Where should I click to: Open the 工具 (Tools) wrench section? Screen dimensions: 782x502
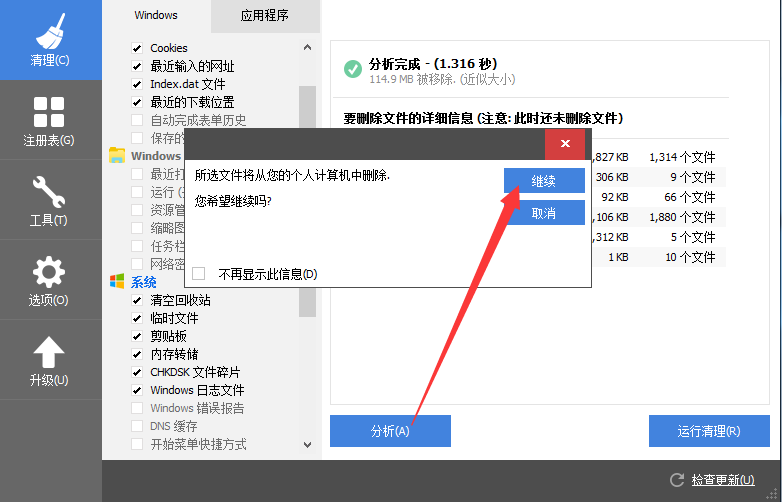(x=50, y=200)
